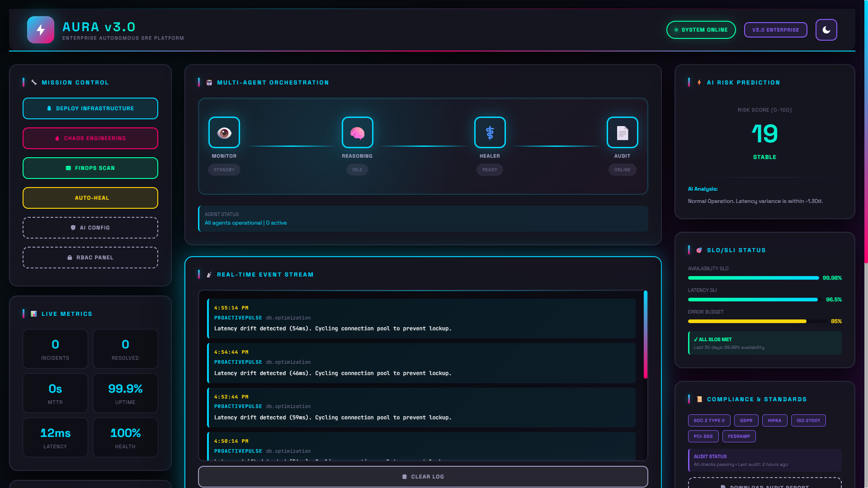Open the Audit agent document icon
This screenshot has width=868, height=488.
(622, 132)
